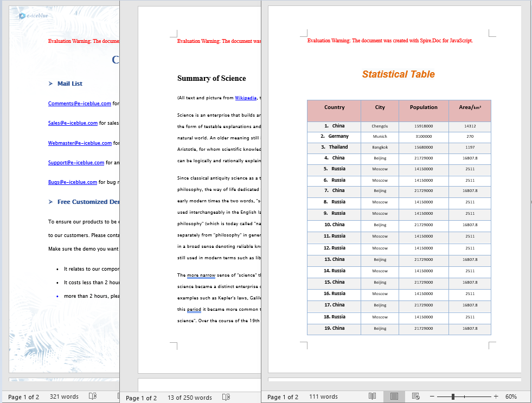
Task: Click the e-iceblue logo in left document
Action: pos(33,16)
